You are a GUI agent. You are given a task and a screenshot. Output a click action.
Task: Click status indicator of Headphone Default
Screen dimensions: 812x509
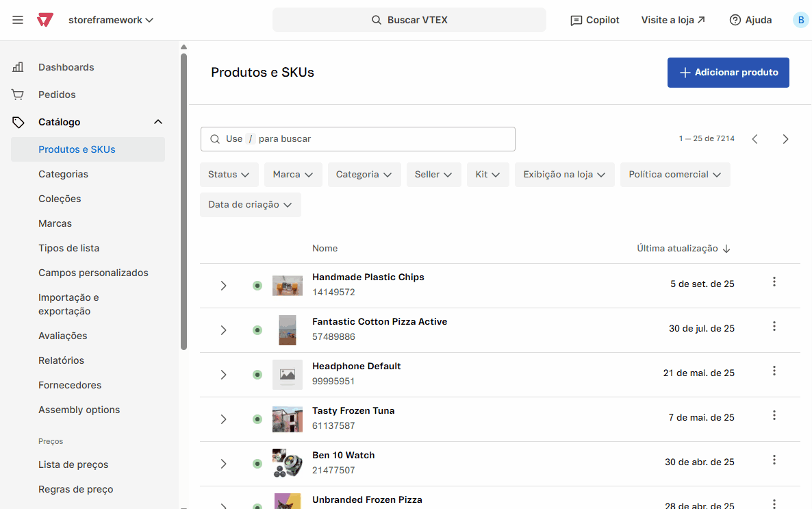click(x=257, y=375)
